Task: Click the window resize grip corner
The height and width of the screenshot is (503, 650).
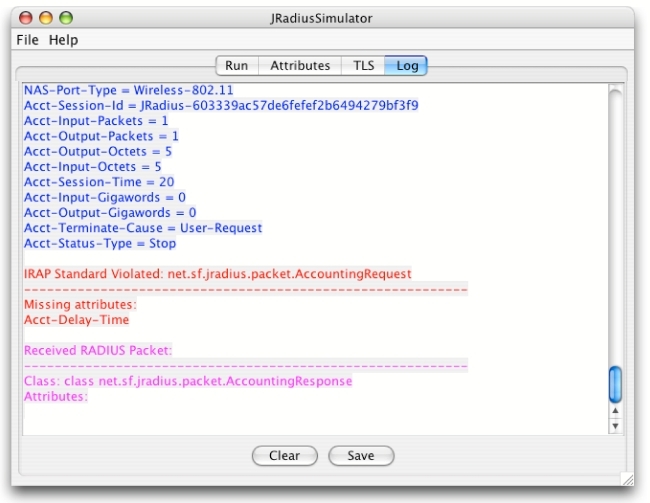Action: click(x=628, y=479)
